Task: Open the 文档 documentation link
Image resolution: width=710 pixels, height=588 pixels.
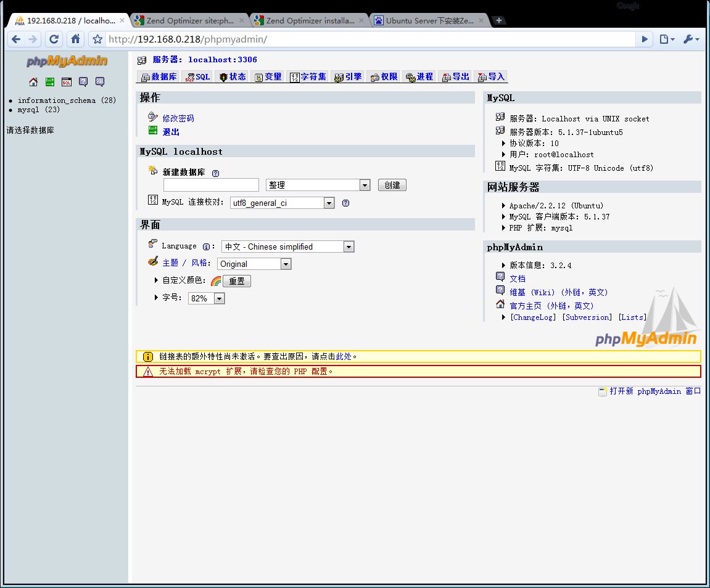Action: point(518,279)
